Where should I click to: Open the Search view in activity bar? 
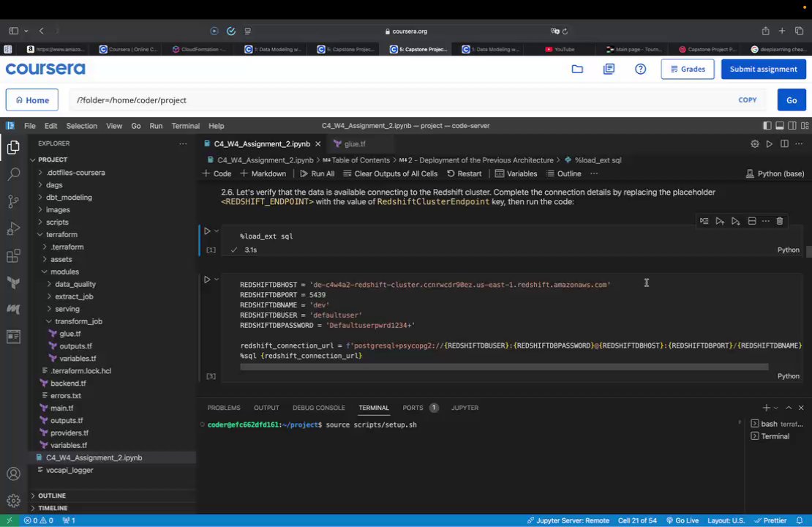coord(13,174)
